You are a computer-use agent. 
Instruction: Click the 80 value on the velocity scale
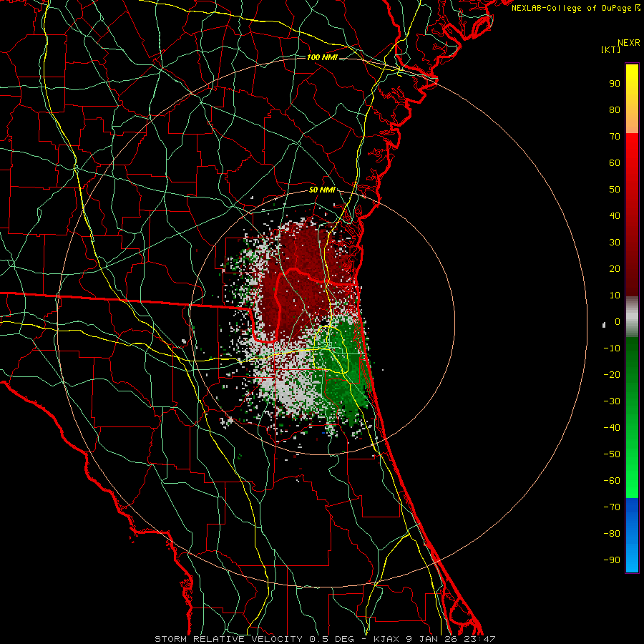[615, 110]
